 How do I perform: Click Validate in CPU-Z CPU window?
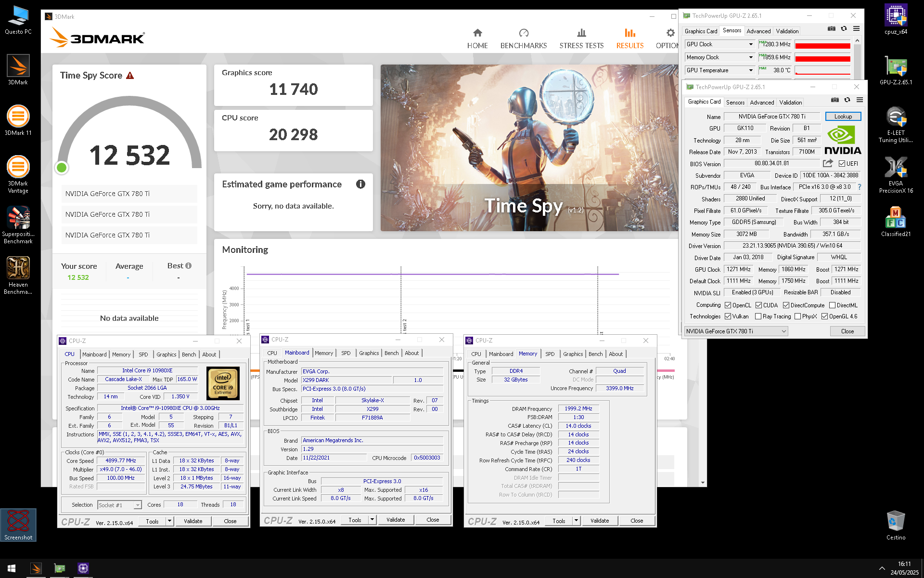pos(193,521)
